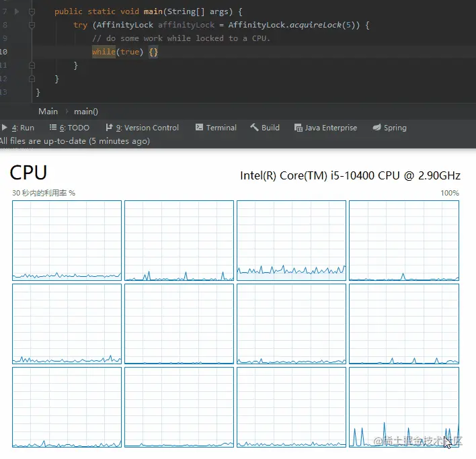Click the first-row second-column CPU core graph
The width and height of the screenshot is (476, 459).
179,241
